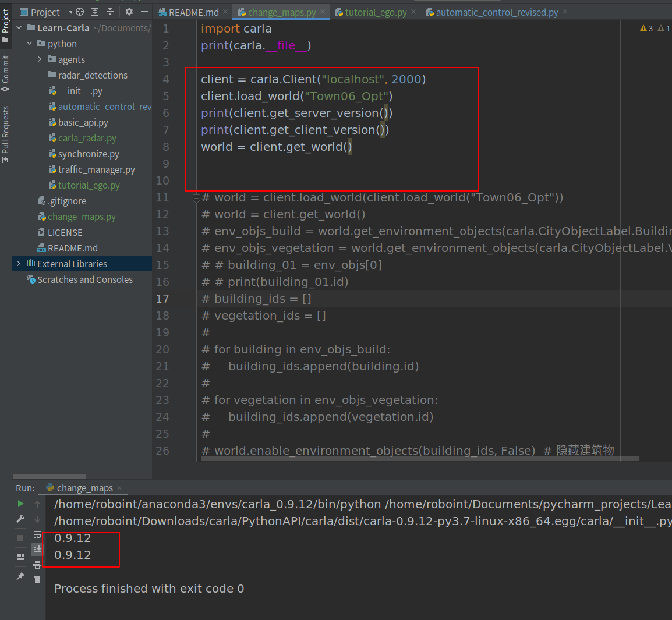The width and height of the screenshot is (672, 620).
Task: Collapse the Learn-Carla project root
Action: click(x=19, y=28)
